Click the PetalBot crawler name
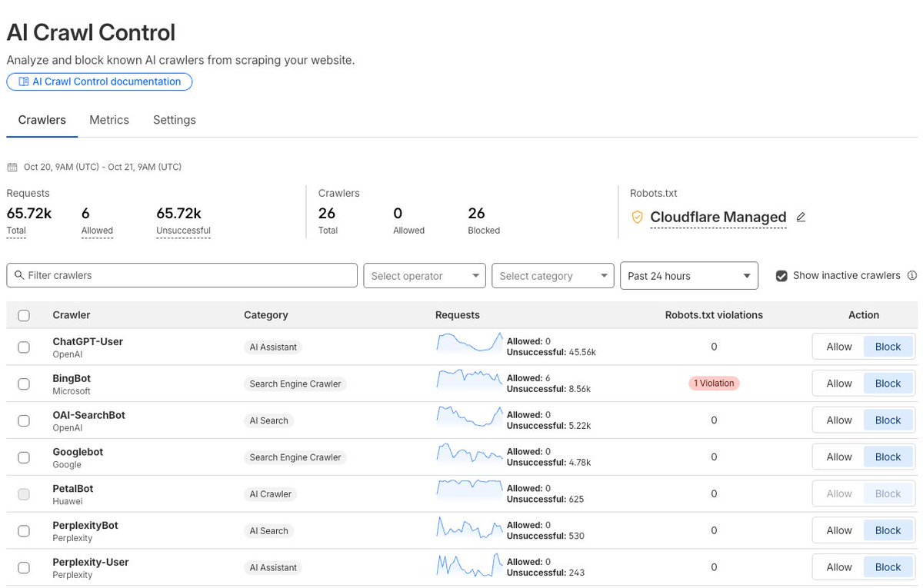 (x=73, y=489)
